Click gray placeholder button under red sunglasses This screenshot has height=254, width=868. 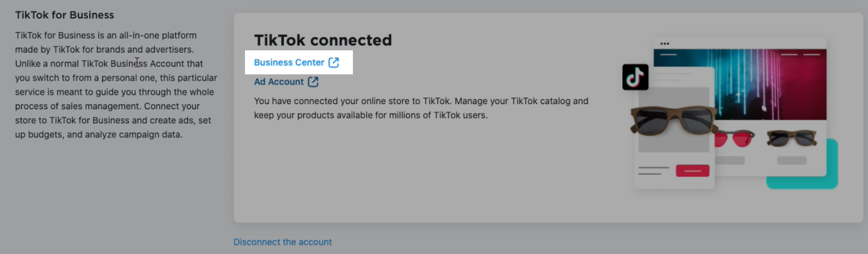click(730, 161)
